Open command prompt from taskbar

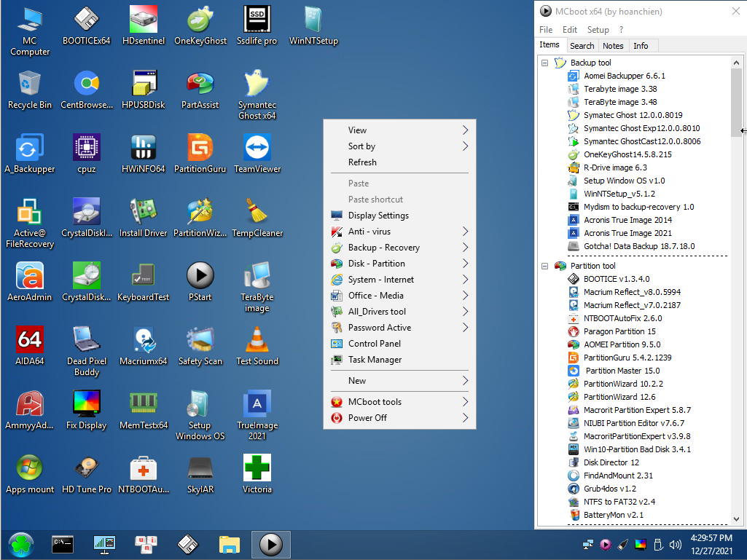pos(63,544)
